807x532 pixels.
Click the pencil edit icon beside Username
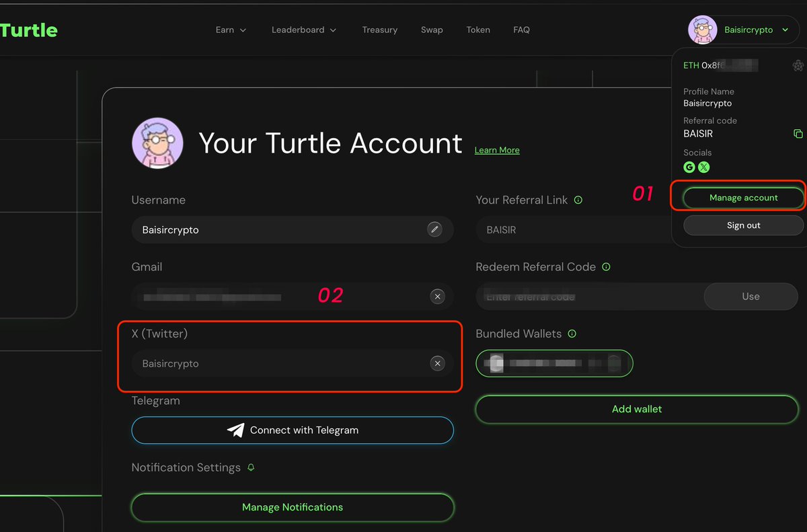point(435,229)
